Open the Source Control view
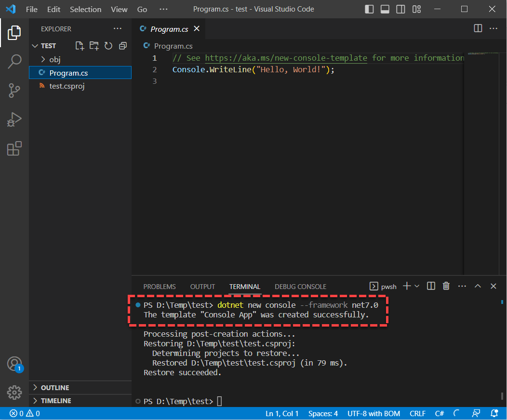 tap(14, 91)
